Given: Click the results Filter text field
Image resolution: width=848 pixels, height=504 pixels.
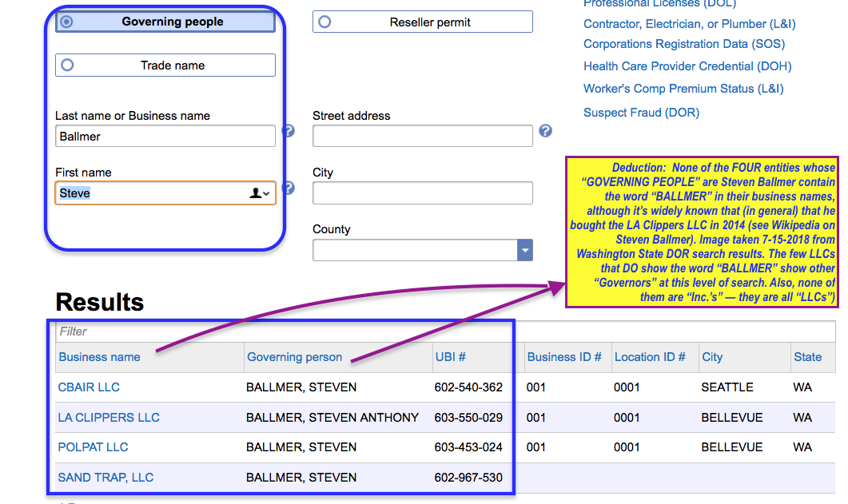Looking at the screenshot, I should 280,331.
